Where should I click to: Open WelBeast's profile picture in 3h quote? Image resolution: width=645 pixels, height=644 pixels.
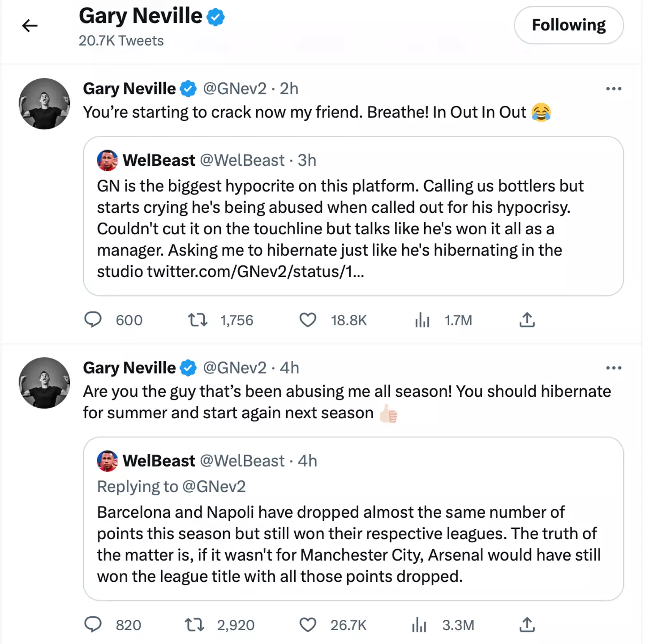click(107, 160)
